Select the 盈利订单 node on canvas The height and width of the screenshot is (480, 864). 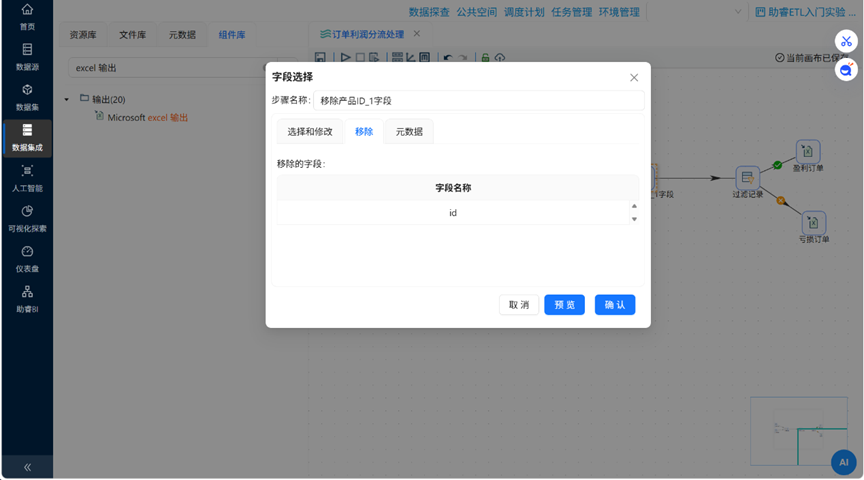(x=808, y=152)
